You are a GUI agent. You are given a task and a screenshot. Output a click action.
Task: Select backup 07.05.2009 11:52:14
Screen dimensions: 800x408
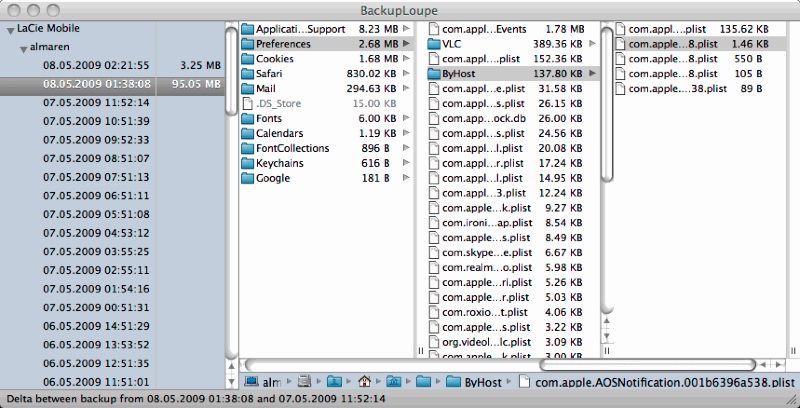point(96,103)
